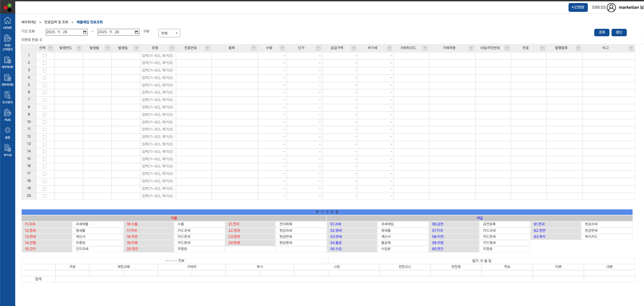Click the 시간연장 button
The width and height of the screenshot is (644, 306).
coord(578,7)
